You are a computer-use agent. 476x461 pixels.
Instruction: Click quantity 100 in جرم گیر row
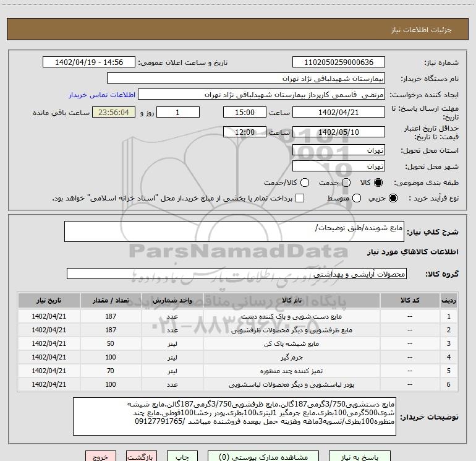111,358
